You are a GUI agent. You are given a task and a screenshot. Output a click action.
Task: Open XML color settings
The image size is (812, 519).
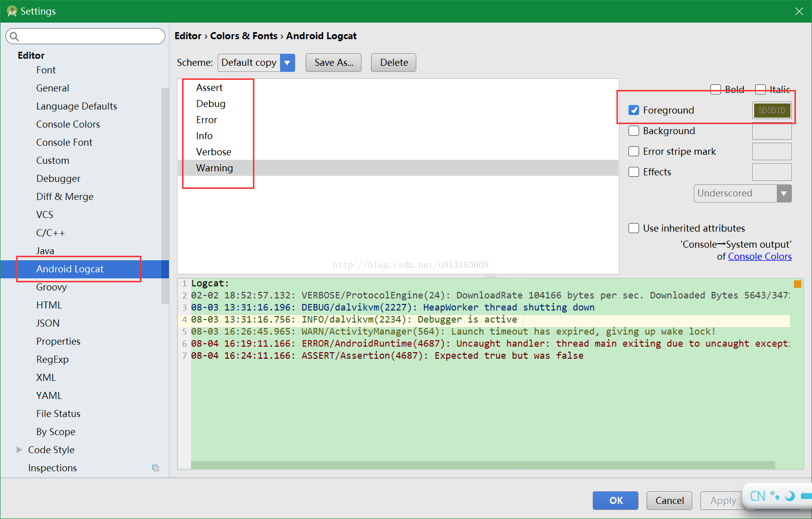[46, 377]
